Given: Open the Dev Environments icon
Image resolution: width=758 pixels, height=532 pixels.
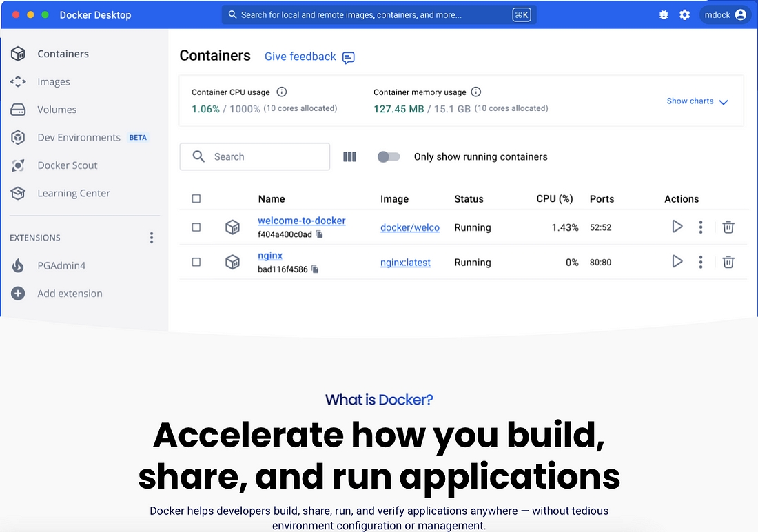Looking at the screenshot, I should [x=18, y=138].
